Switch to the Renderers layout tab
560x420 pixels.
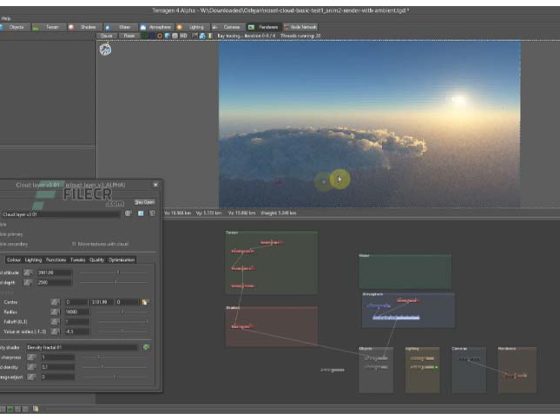(x=264, y=27)
